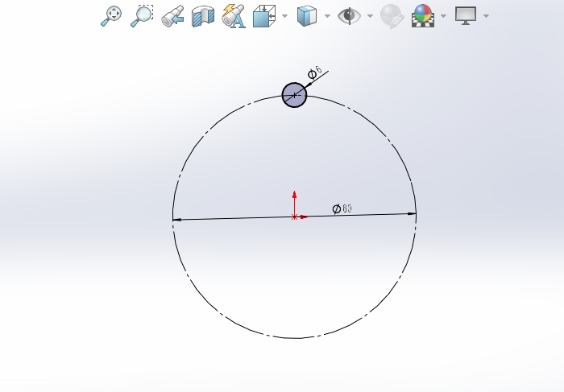
Task: Activate the Section View tool
Action: (203, 16)
